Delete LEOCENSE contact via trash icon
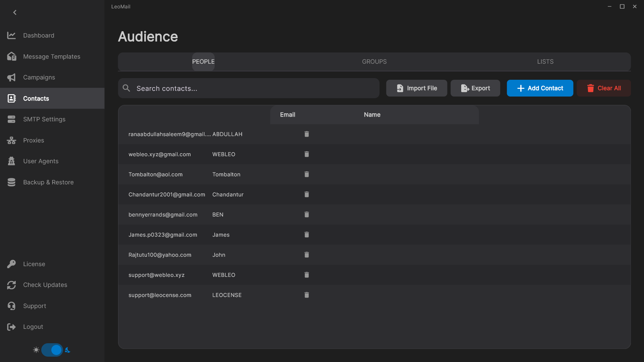Image resolution: width=644 pixels, height=362 pixels. [307, 295]
